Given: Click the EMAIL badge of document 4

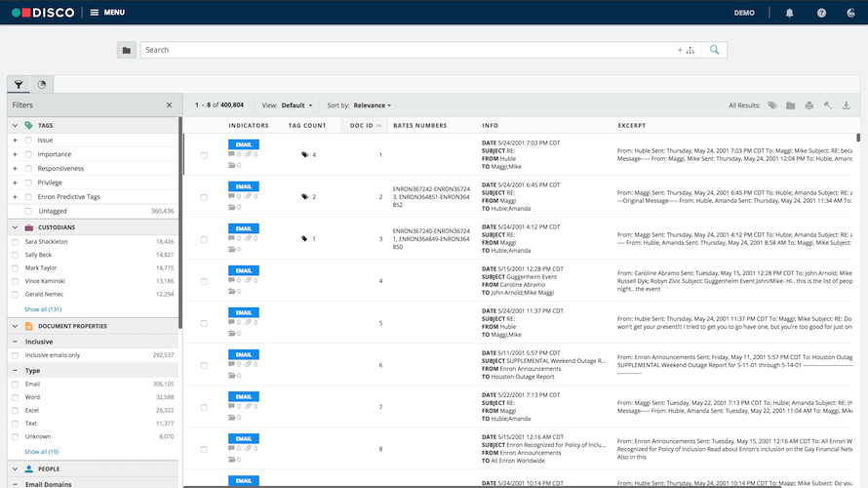Looking at the screenshot, I should tap(244, 270).
